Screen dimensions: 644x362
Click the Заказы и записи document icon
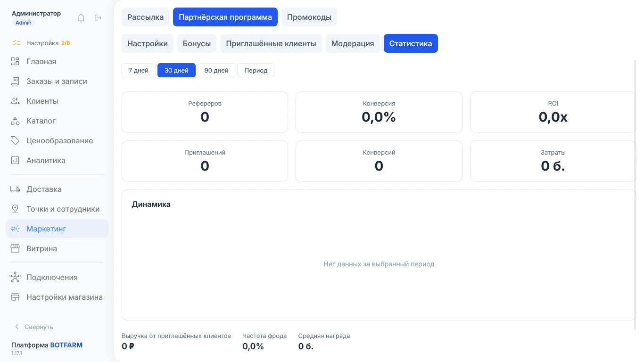tap(15, 81)
